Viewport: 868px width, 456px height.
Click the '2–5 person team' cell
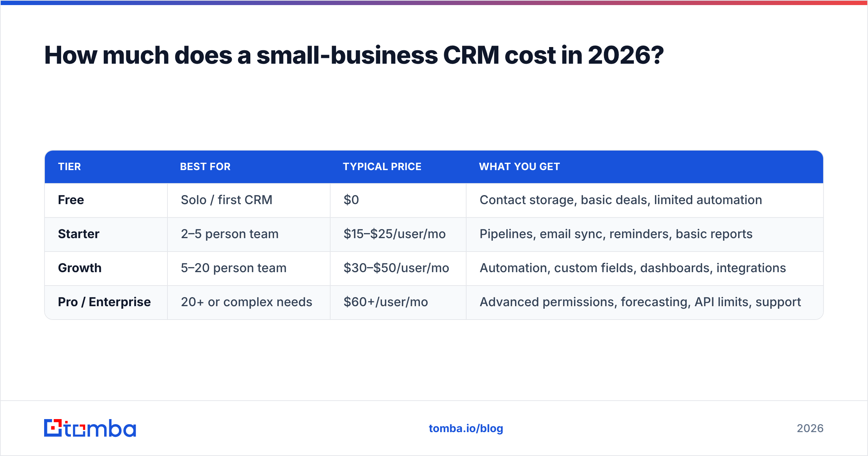(249, 234)
